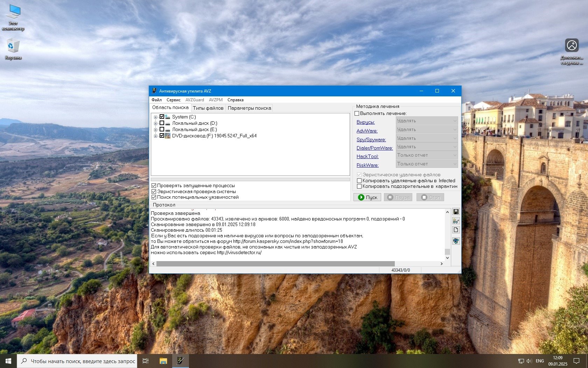
Task: Save the protocol with the floppy disk icon
Action: coord(456,212)
